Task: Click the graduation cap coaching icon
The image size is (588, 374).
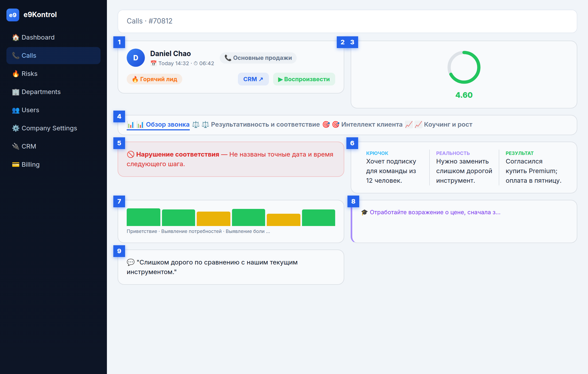Action: tap(365, 212)
